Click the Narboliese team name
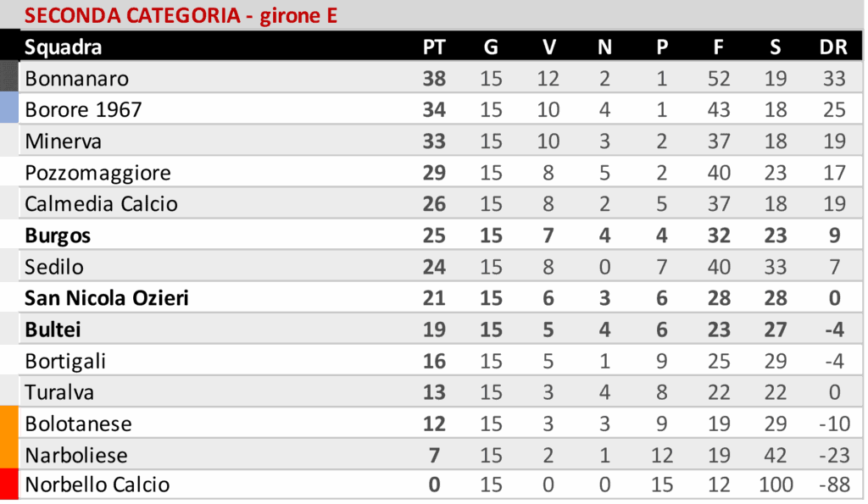Screen dimensions: 868x504 point(76,455)
